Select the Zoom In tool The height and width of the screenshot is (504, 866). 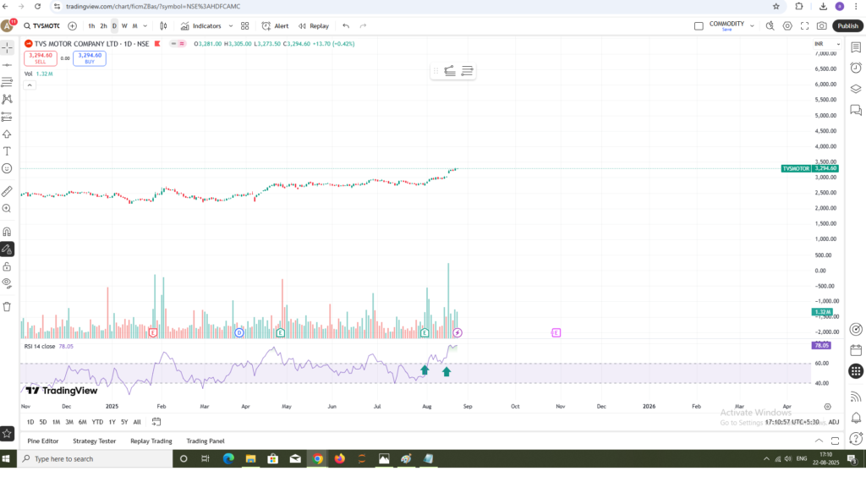pos(7,209)
